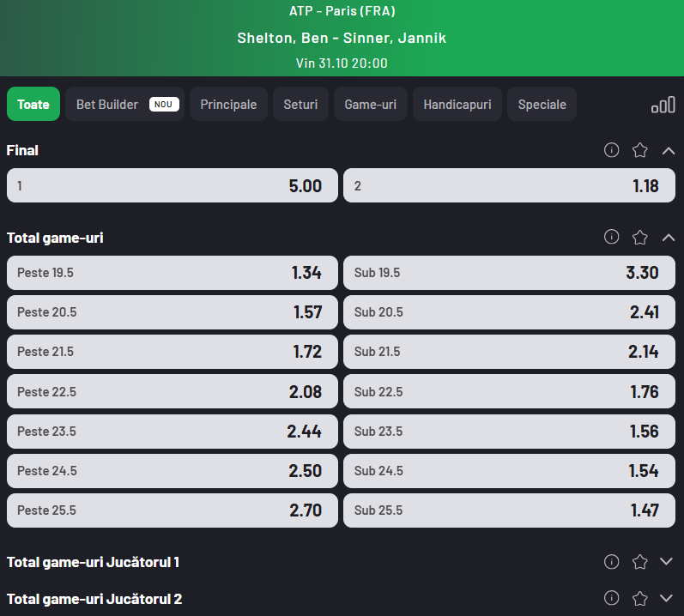The image size is (684, 616).
Task: Bet on Sinner to win at 1.18
Action: click(x=509, y=185)
